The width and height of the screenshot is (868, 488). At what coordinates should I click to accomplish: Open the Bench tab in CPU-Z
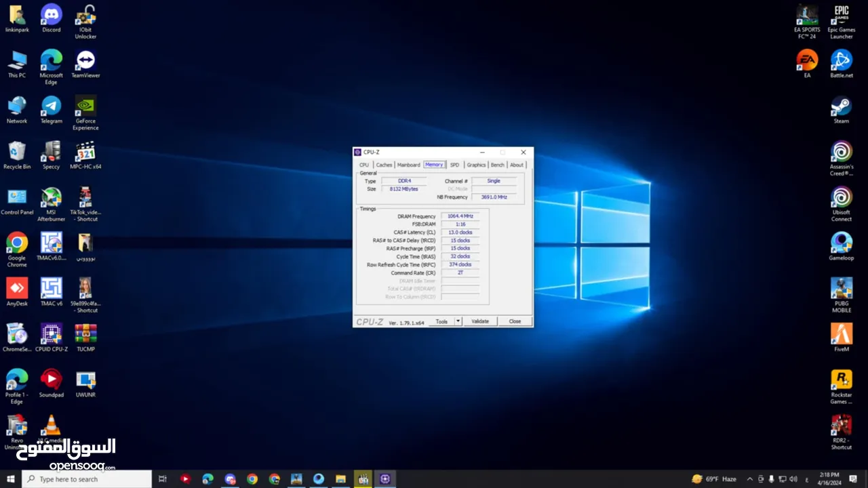(498, 165)
